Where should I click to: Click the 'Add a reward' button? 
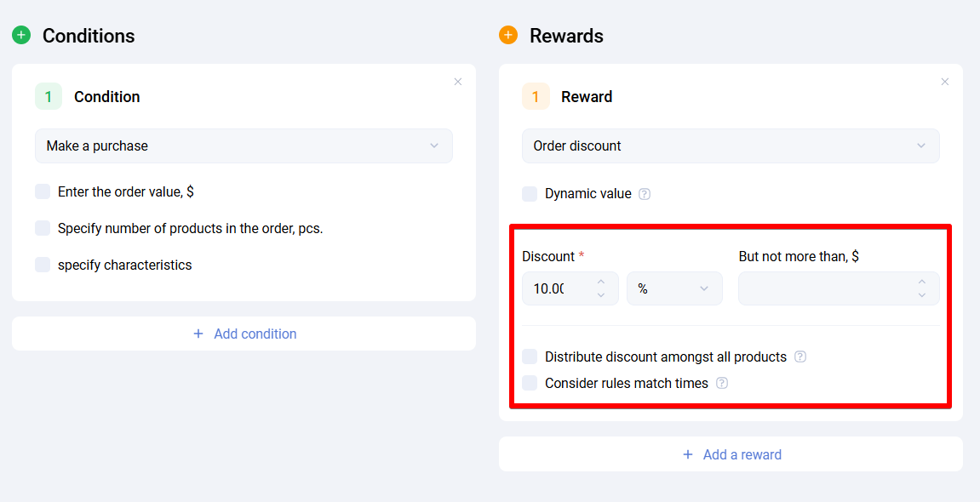(x=731, y=454)
